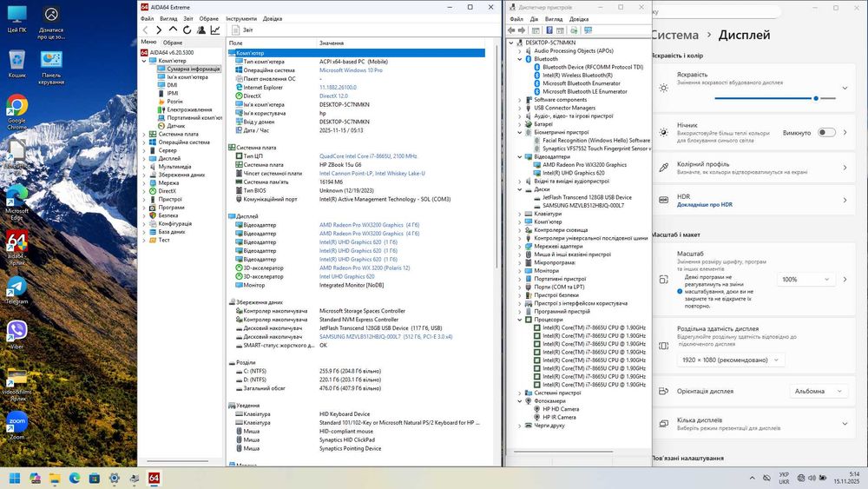
Task: Click УКР language indicator in taskbar
Action: (x=784, y=478)
